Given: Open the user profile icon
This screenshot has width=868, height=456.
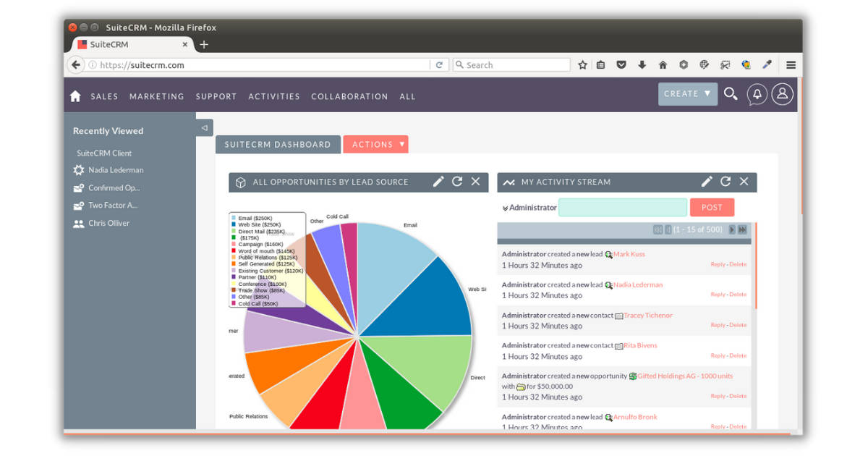Looking at the screenshot, I should (782, 93).
